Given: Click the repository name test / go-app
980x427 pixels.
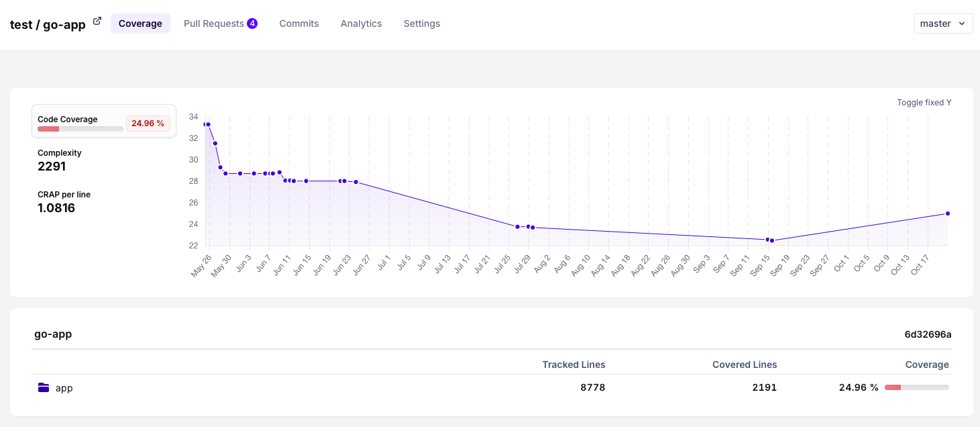Looking at the screenshot, I should click(48, 24).
